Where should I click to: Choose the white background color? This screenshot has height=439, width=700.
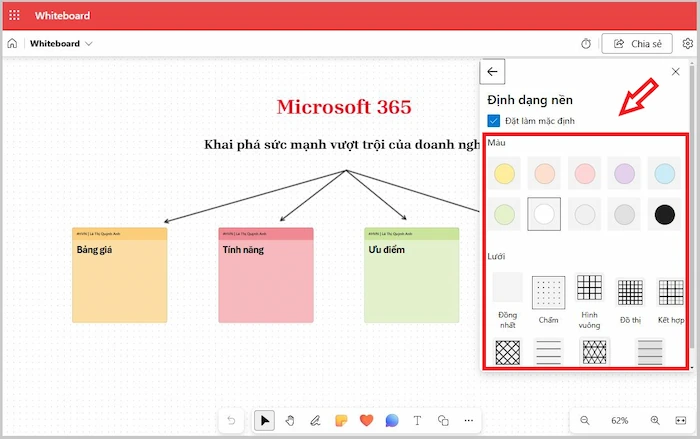click(x=544, y=214)
